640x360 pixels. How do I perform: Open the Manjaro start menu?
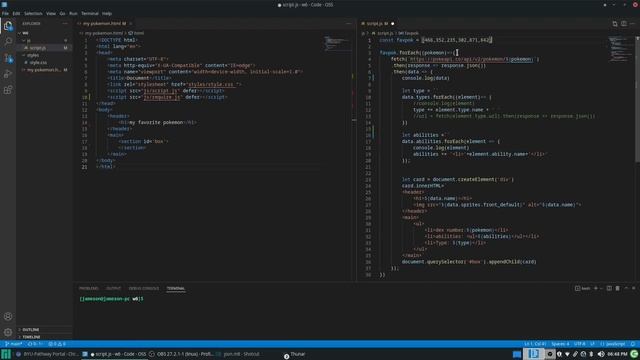(6, 354)
